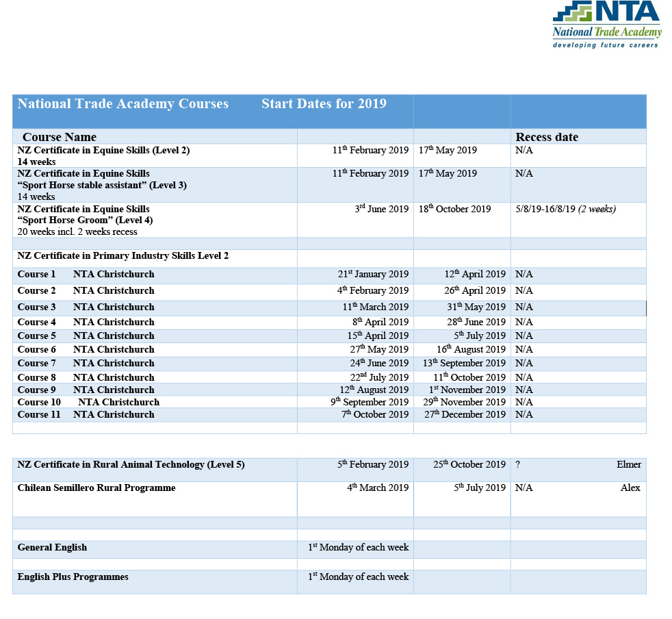672x619 pixels.
Task: Select the 'Course 9 NTA Christchurch' row
Action: [x=329, y=390]
